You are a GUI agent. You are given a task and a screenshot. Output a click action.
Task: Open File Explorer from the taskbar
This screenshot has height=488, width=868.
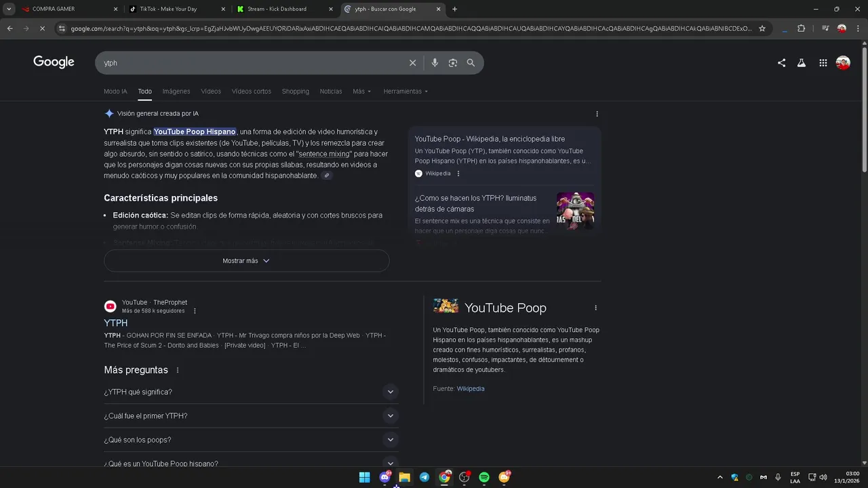[x=404, y=477]
